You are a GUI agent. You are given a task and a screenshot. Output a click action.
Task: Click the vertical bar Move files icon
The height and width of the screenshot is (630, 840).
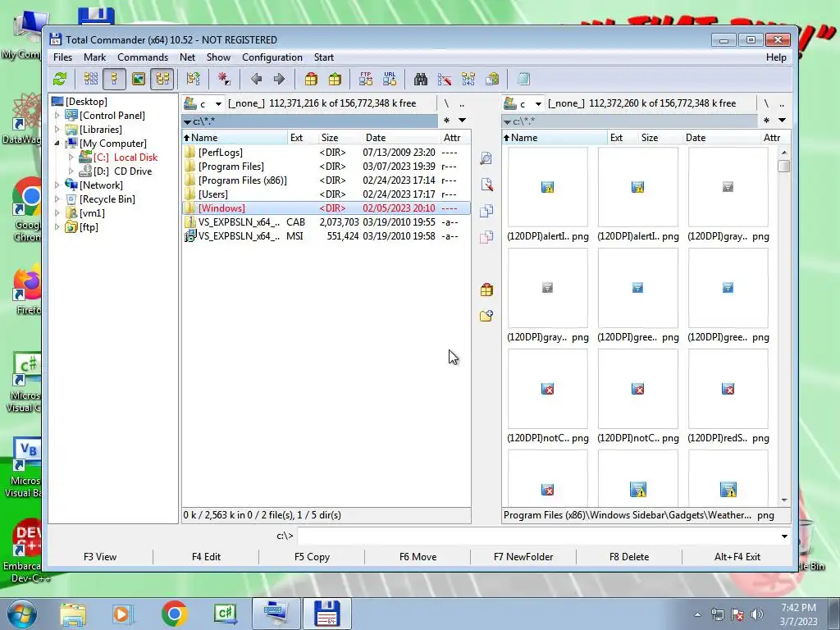(x=486, y=237)
